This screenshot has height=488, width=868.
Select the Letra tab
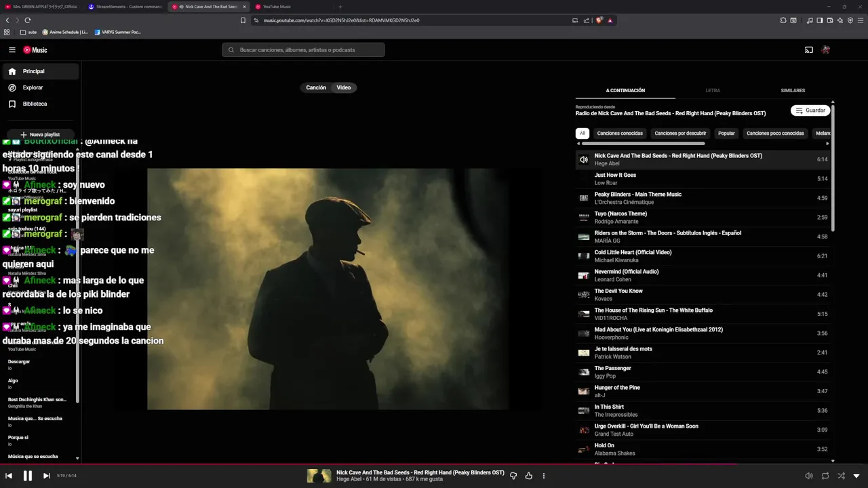713,90
